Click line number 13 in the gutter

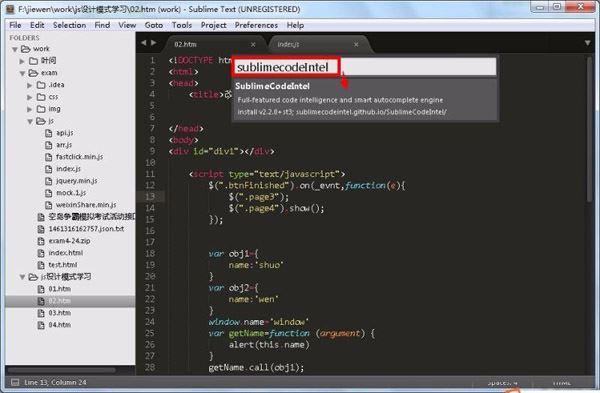[150, 197]
